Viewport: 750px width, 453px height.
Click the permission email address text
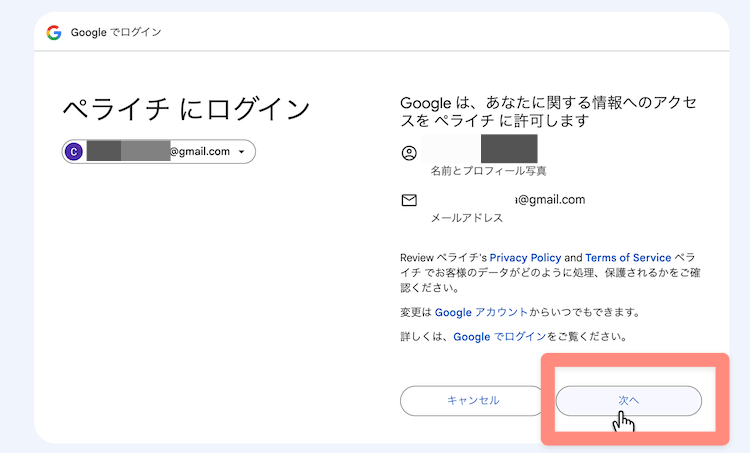tap(550, 199)
